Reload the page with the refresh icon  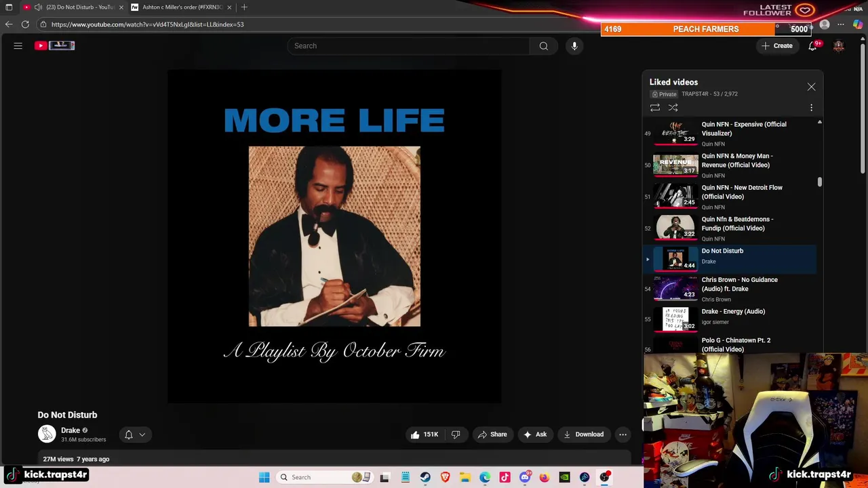click(x=25, y=24)
